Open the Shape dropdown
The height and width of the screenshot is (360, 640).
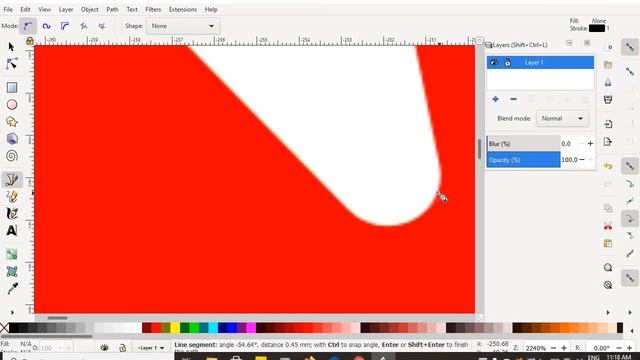(183, 26)
